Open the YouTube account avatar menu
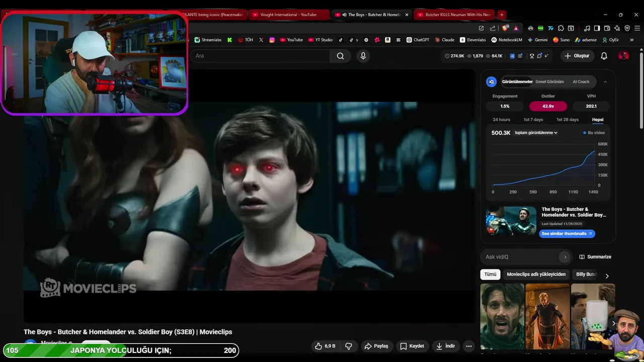Image resolution: width=644 pixels, height=362 pixels. 623,56
